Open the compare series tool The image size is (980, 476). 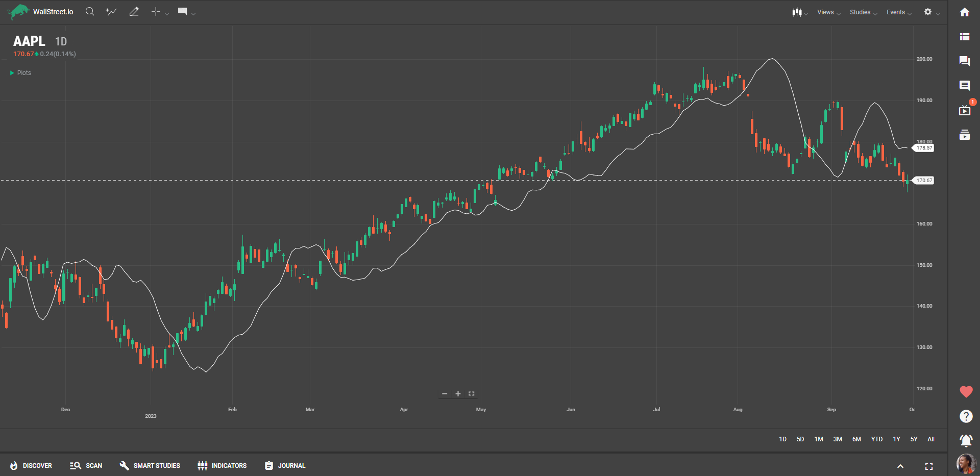pos(111,11)
